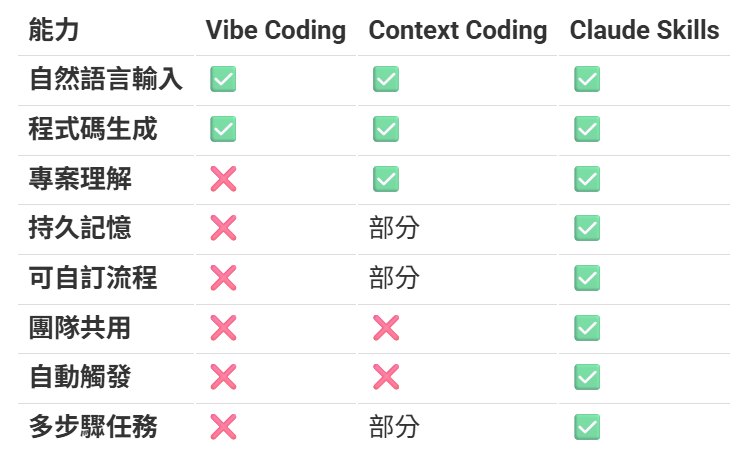The height and width of the screenshot is (475, 751).
Task: Click the 部分 text in 可自訂流程 row
Action: pos(394,278)
